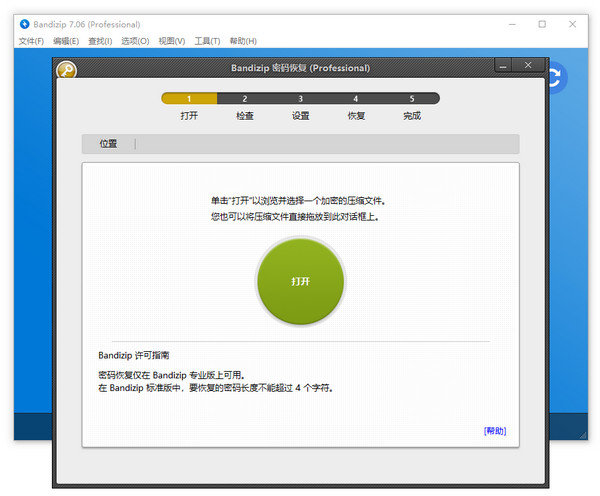Click the 完成 step label
Image resolution: width=600 pixels, height=496 pixels.
[x=412, y=116]
